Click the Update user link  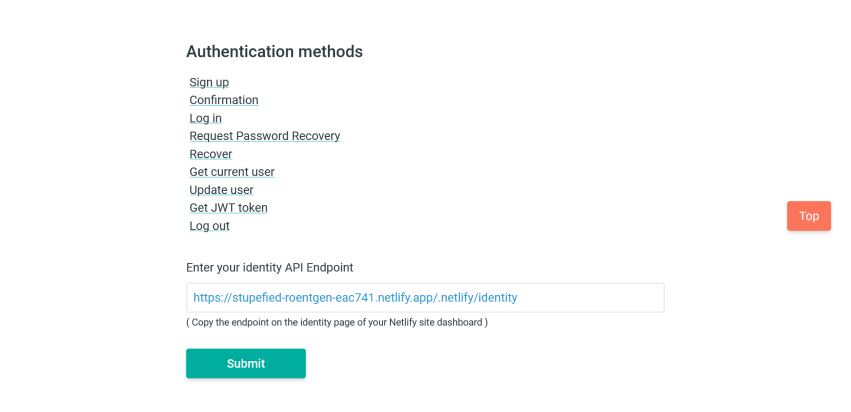(x=221, y=189)
